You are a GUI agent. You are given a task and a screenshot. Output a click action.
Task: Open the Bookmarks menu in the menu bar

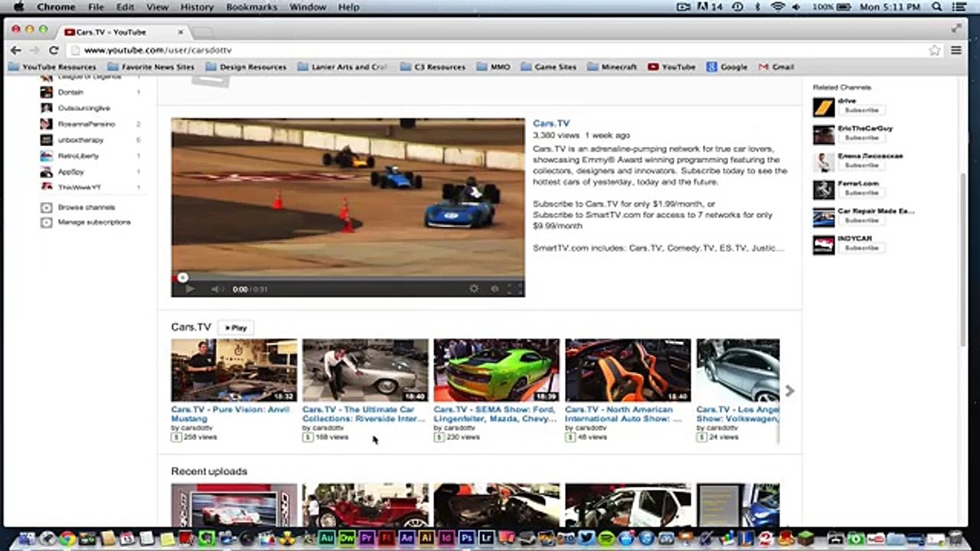[x=251, y=7]
